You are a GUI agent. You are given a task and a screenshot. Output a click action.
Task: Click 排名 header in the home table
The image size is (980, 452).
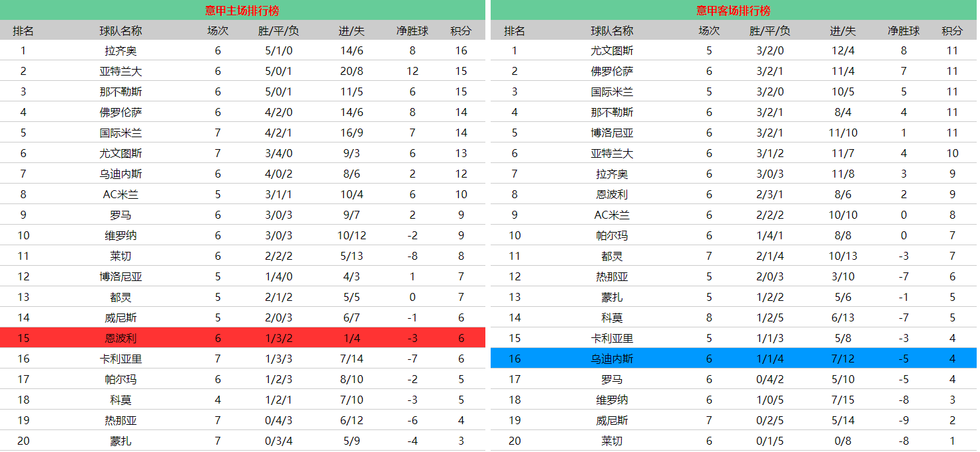(x=23, y=30)
